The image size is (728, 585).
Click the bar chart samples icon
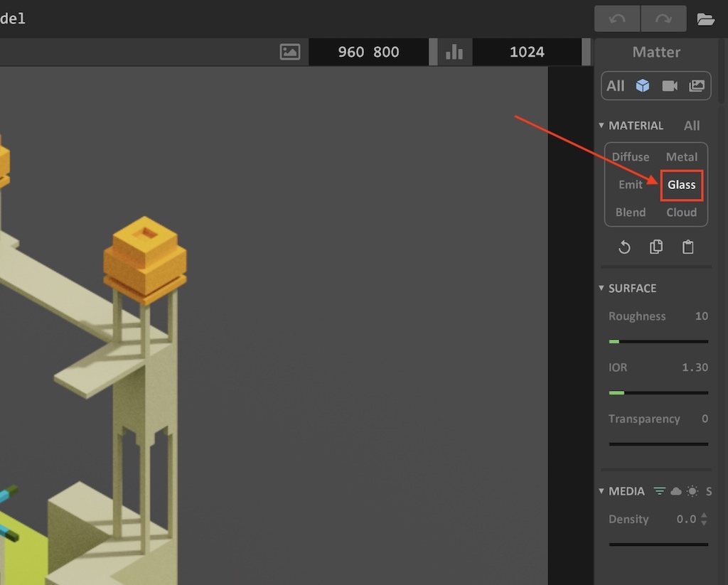[454, 52]
